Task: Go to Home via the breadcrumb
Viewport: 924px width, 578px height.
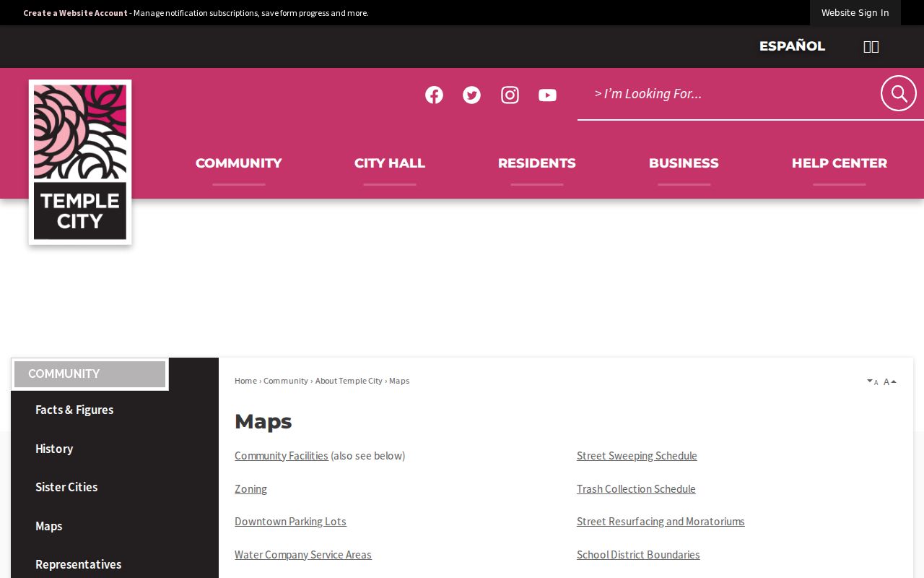Action: point(245,381)
